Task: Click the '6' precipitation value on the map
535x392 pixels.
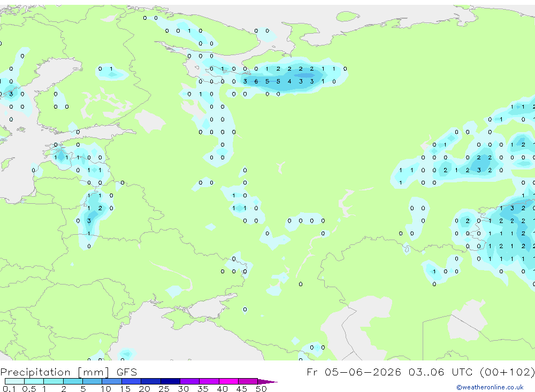Action: (x=256, y=81)
